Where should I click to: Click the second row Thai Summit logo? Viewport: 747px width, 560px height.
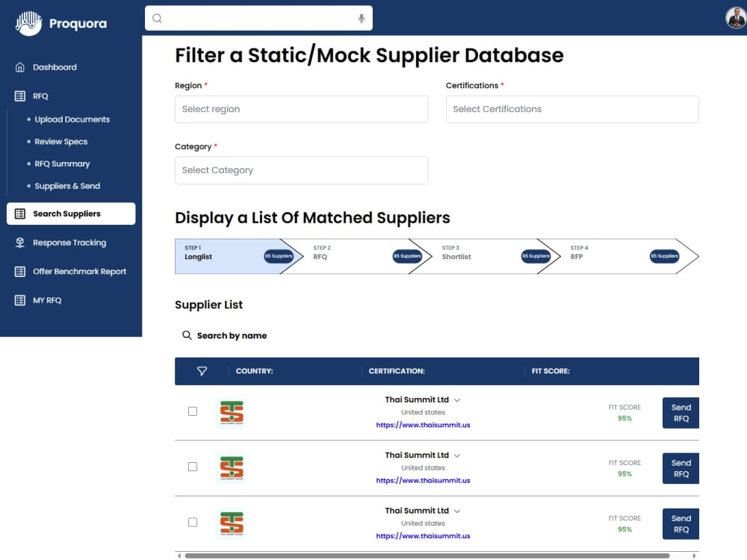pos(232,468)
